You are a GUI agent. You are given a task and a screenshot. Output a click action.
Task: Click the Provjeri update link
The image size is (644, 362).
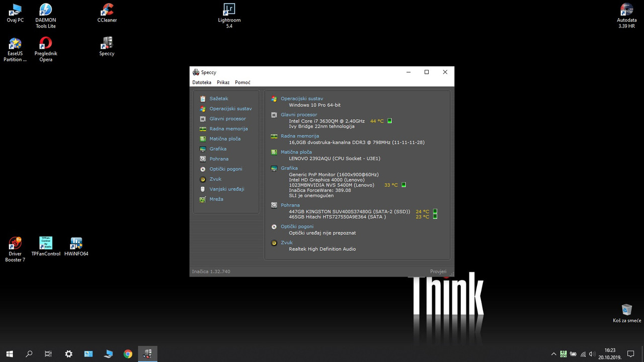[x=438, y=271]
